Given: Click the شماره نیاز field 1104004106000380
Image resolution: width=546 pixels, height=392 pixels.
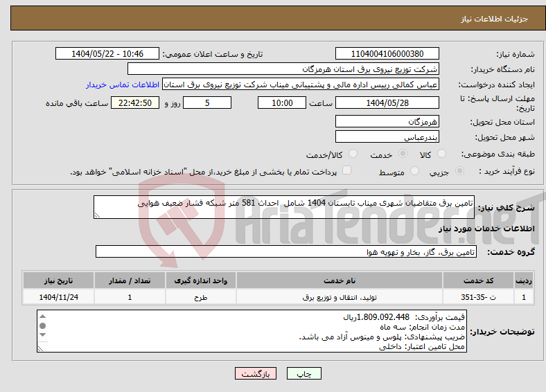Looking at the screenshot, I should 387,53.
